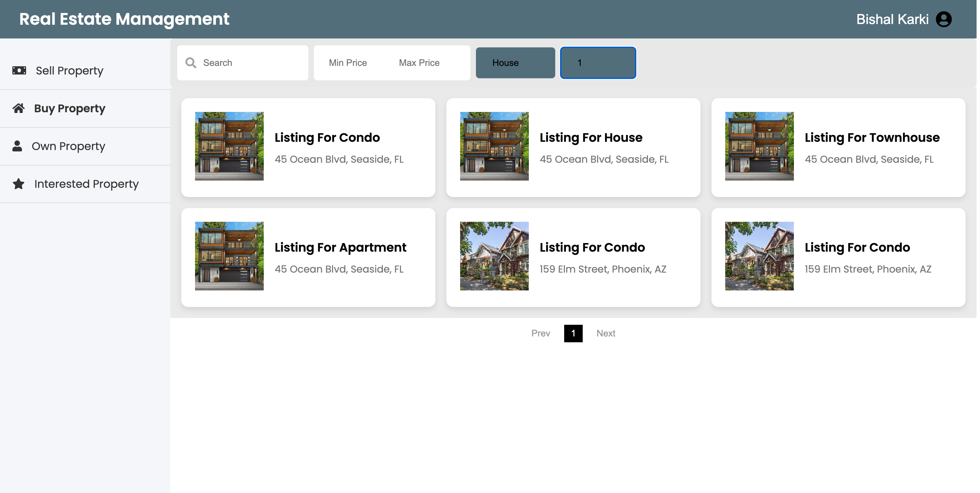Select page 1 in pagination
The image size is (980, 493).
[573, 333]
